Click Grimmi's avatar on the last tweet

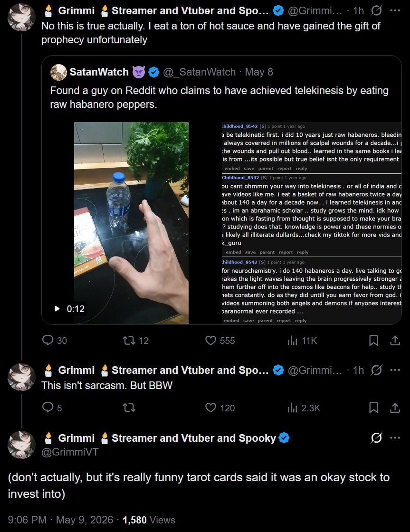22,445
